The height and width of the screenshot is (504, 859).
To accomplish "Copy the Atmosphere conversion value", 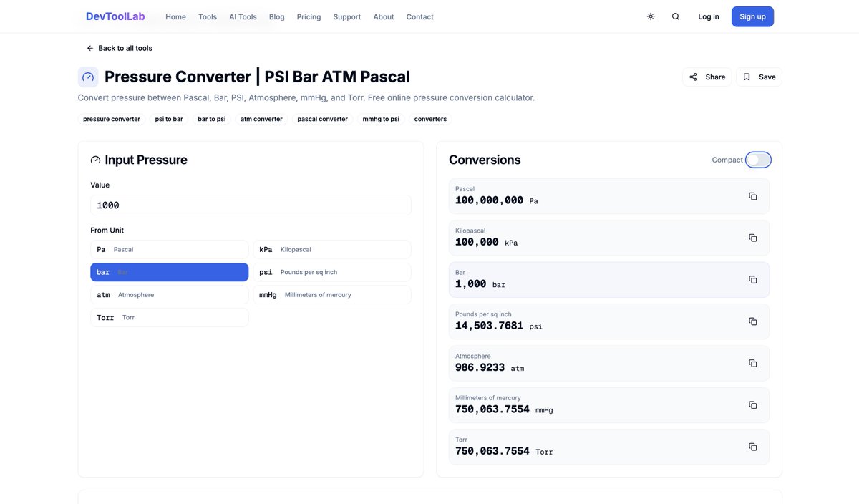I will click(x=752, y=363).
